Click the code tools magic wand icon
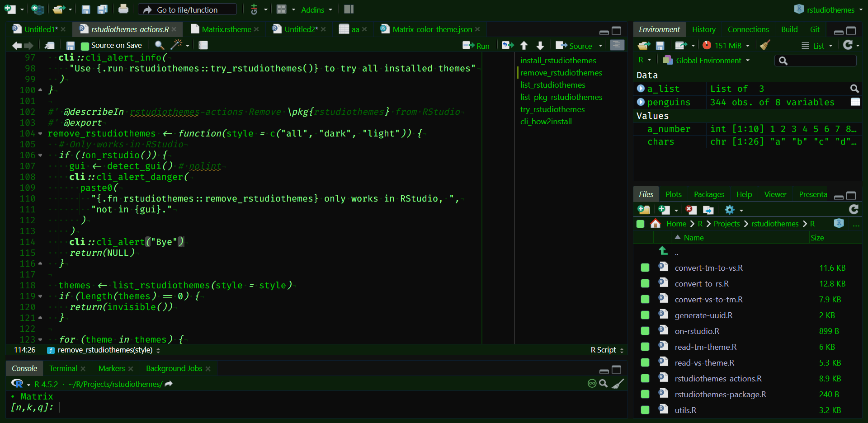The image size is (868, 423). 176,45
